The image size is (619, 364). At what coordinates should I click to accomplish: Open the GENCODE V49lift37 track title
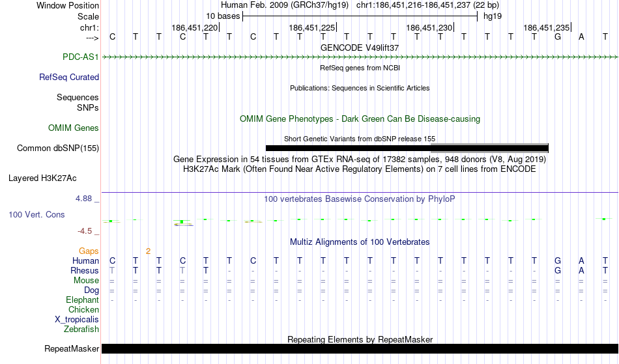coord(360,48)
